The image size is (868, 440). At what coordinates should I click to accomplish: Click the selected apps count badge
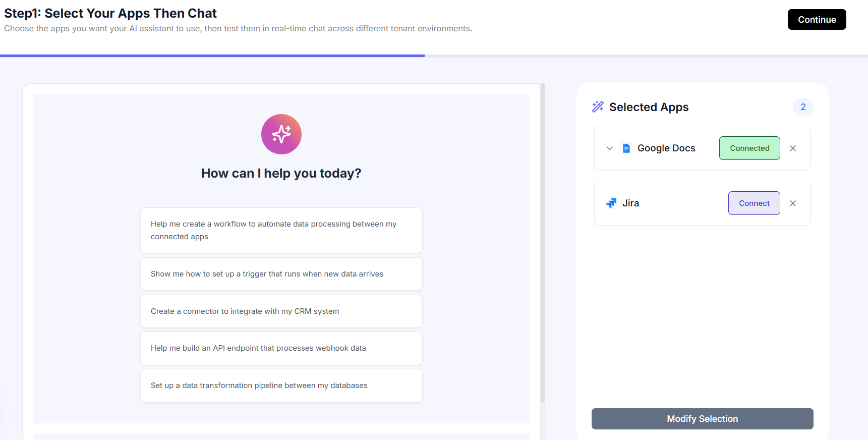pyautogui.click(x=803, y=107)
